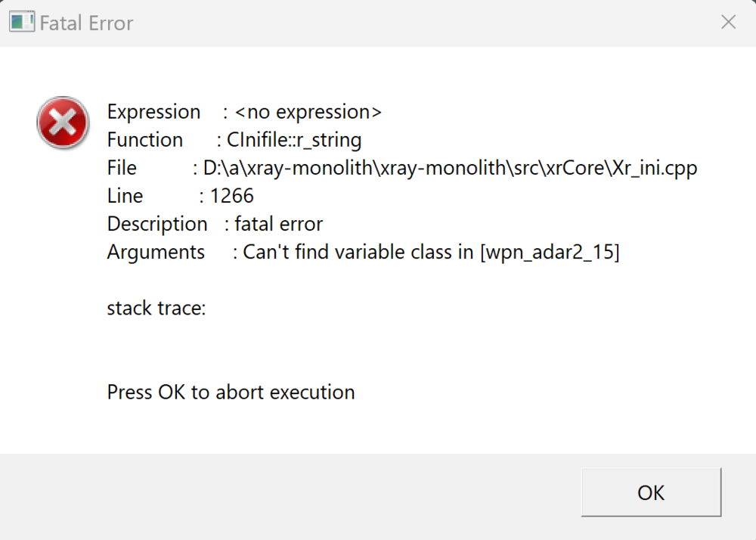Click the OK button
Image resolution: width=756 pixels, height=540 pixels.
(x=651, y=492)
